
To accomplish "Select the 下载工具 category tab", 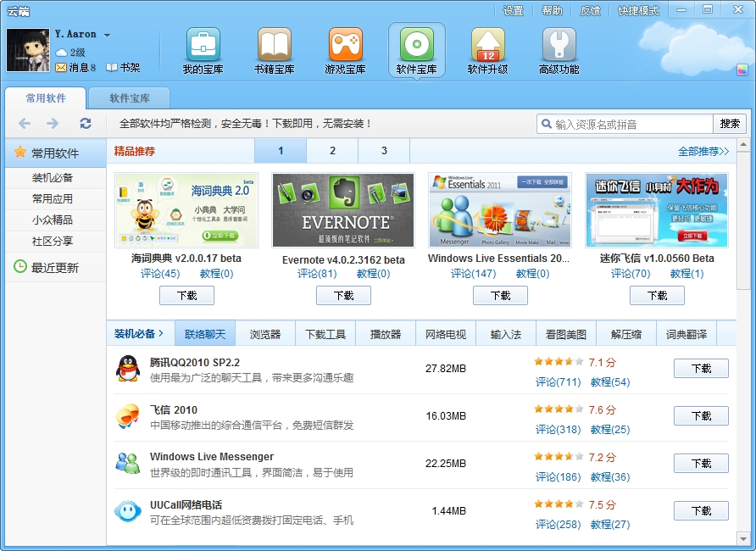I will pyautogui.click(x=325, y=334).
